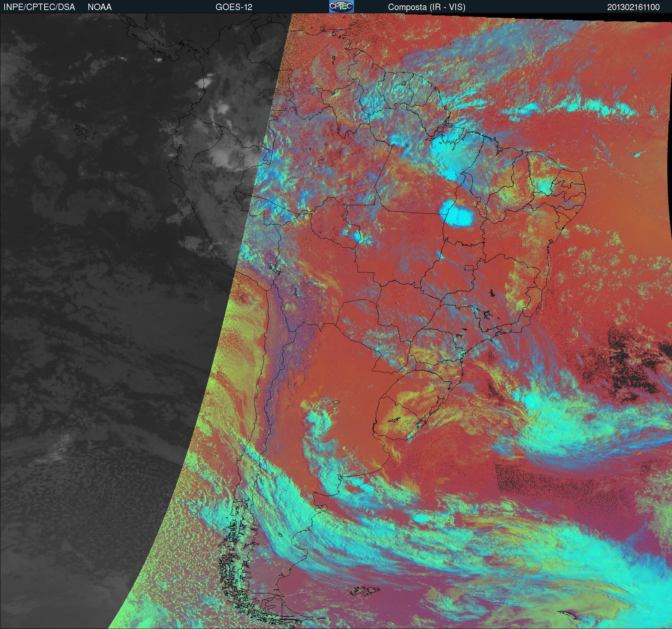This screenshot has width=672, height=629.
Task: Click the INPE/CPTEC/DSA header label
Action: pos(39,7)
